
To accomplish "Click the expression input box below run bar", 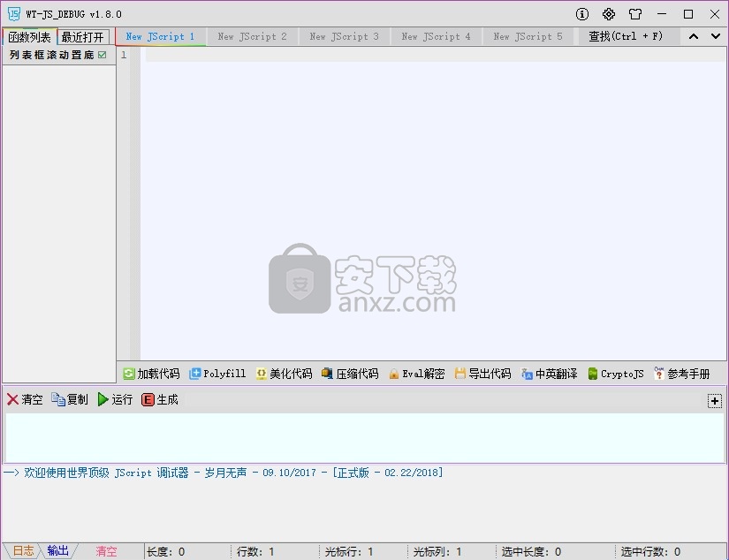I will pos(365,438).
